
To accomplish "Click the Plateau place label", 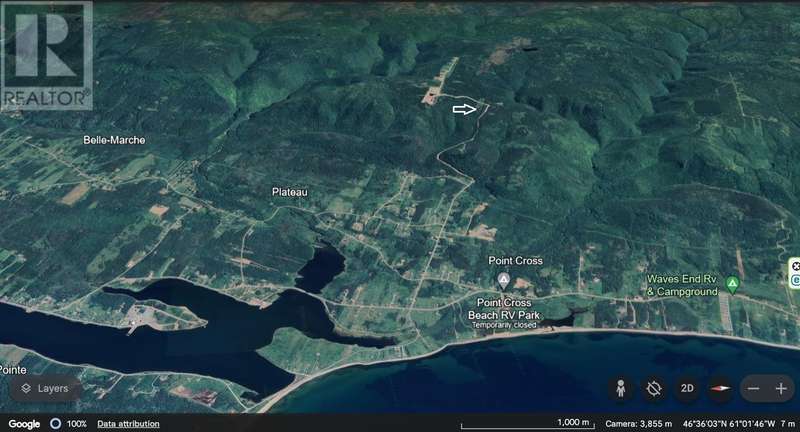I will [289, 191].
